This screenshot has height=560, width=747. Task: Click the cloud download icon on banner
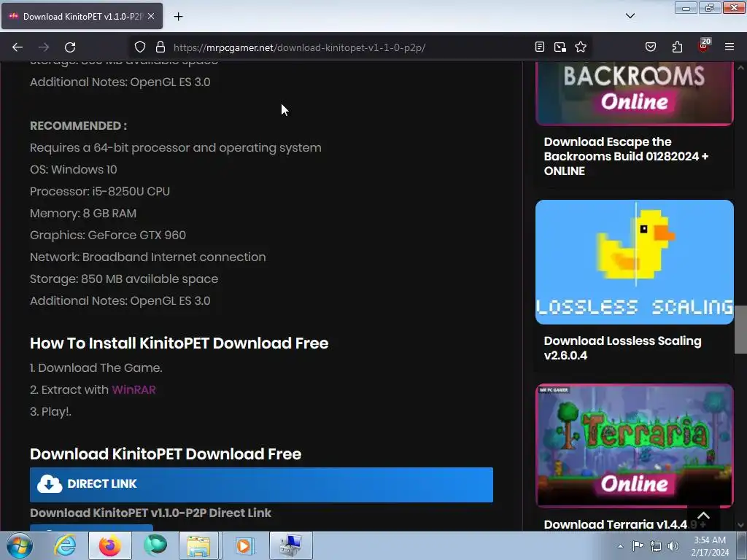(50, 484)
